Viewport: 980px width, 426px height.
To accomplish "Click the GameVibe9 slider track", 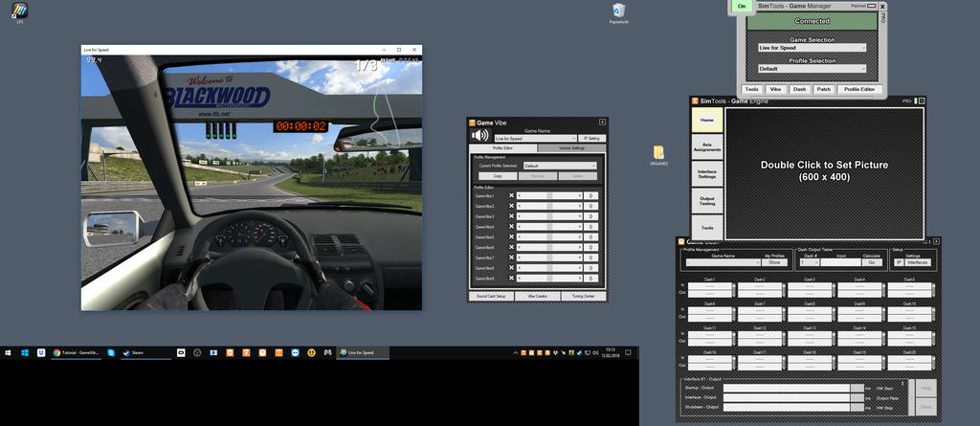I will [549, 279].
